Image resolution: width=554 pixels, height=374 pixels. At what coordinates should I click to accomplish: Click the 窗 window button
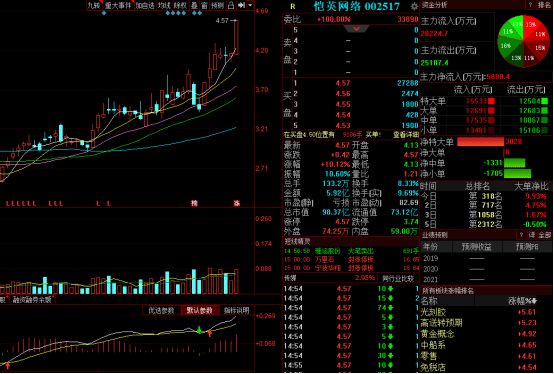pyautogui.click(x=205, y=5)
